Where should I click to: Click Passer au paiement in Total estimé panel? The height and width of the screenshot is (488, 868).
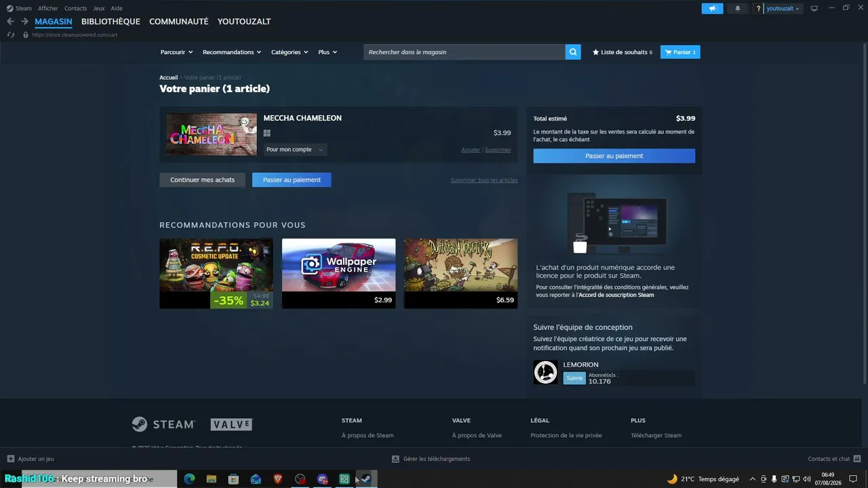614,156
